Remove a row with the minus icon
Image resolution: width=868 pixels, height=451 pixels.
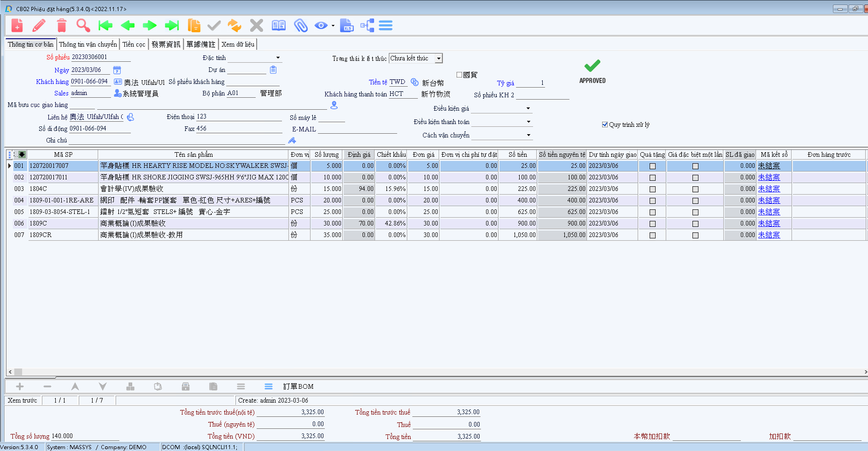[x=47, y=386]
